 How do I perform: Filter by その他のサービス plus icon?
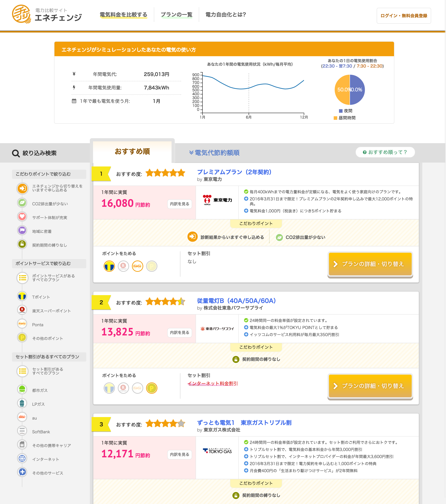[x=22, y=472]
